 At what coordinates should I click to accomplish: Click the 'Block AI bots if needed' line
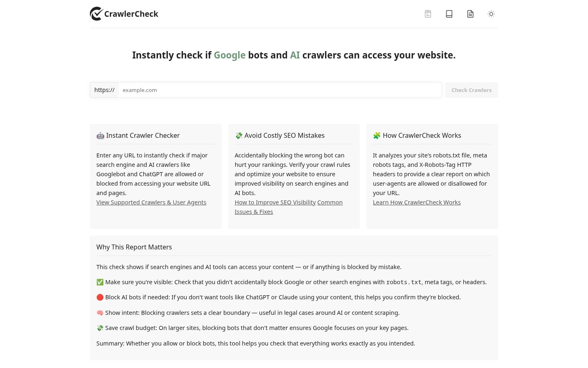coord(278,297)
